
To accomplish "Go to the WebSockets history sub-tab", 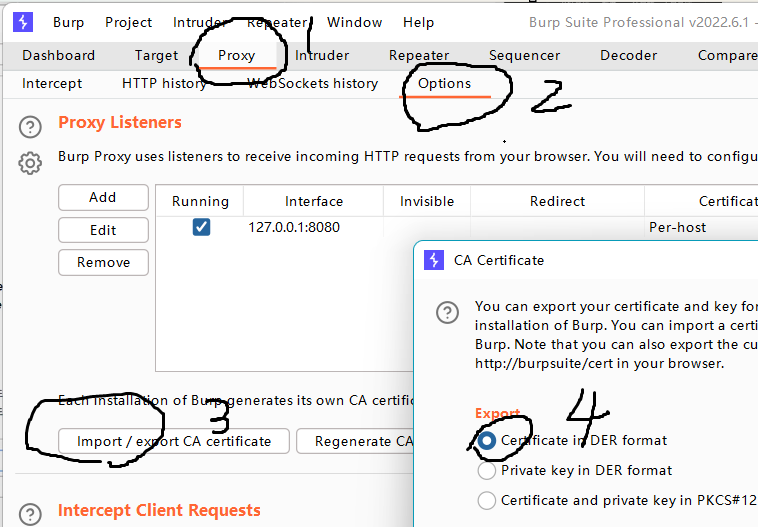I will pos(312,83).
